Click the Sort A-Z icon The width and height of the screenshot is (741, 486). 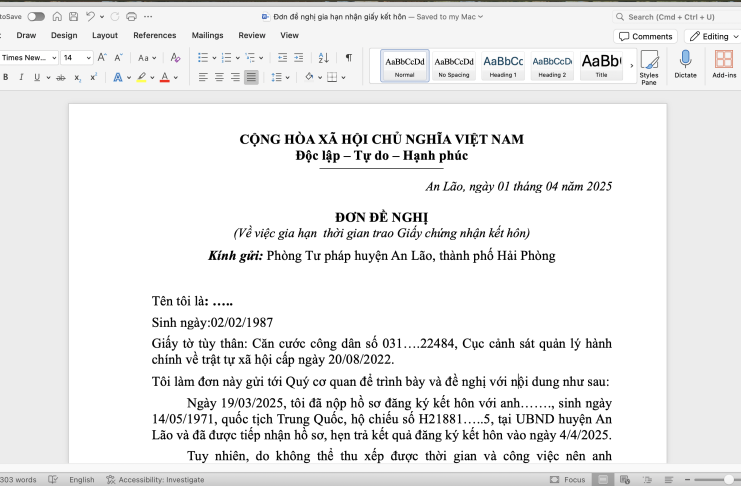(x=324, y=58)
